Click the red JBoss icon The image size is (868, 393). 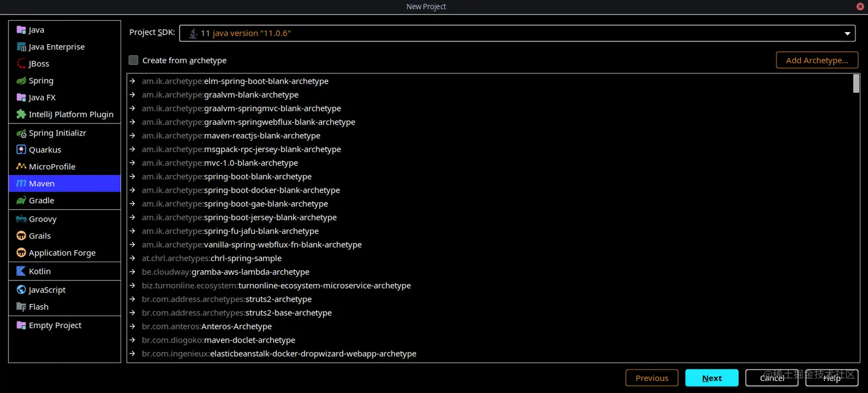(21, 64)
